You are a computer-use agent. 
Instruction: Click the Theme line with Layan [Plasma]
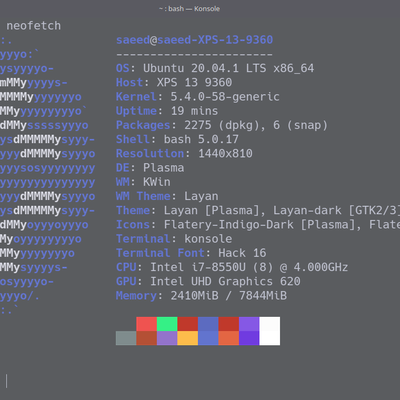258,210
